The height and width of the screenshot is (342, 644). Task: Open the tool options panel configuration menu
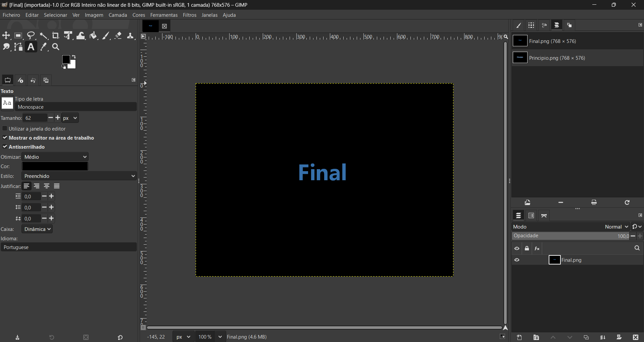coord(134,80)
